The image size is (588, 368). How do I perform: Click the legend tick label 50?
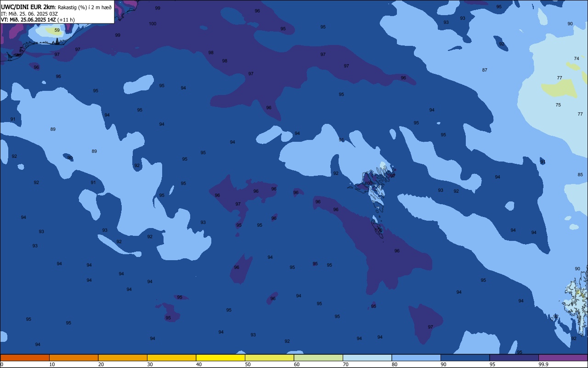248,364
